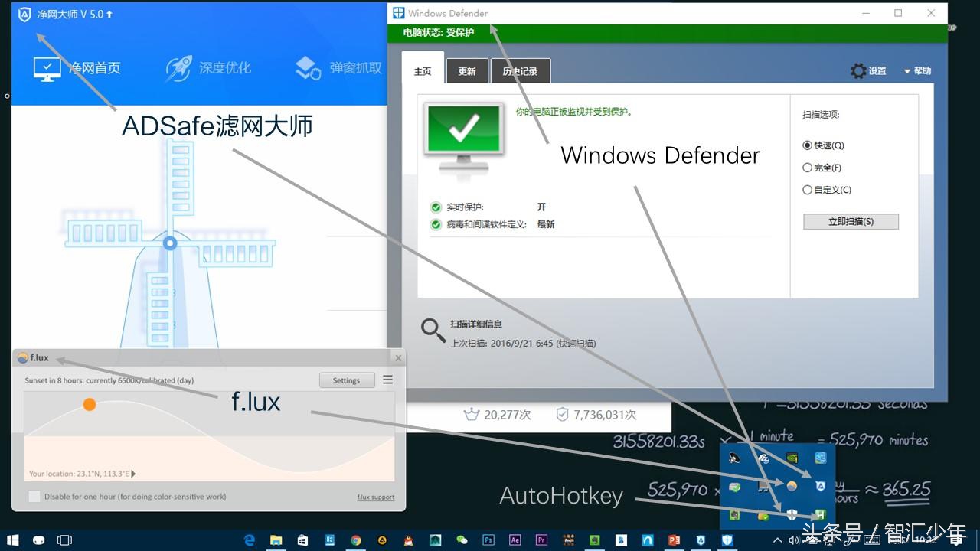980x551 pixels.
Task: Select the 完全(F) scan option
Action: coord(822,168)
